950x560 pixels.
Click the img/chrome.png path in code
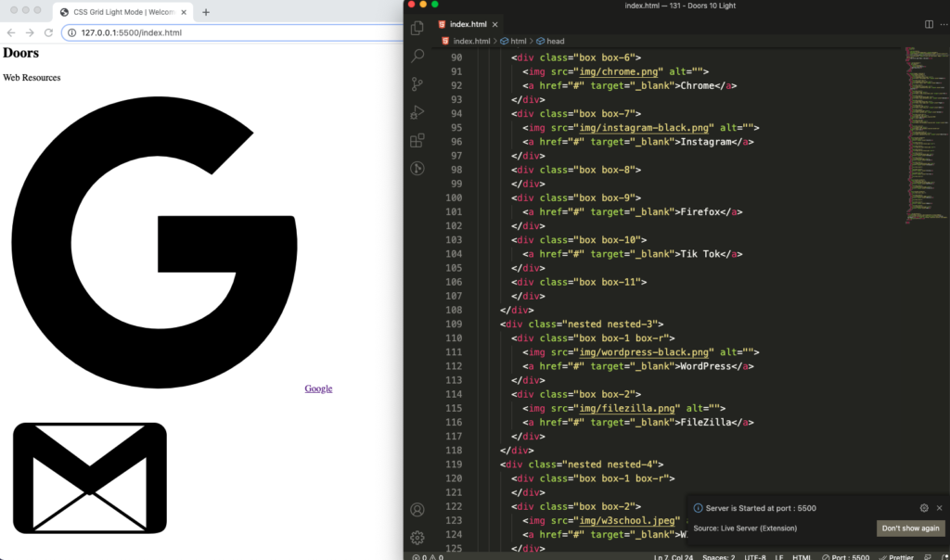pyautogui.click(x=619, y=71)
